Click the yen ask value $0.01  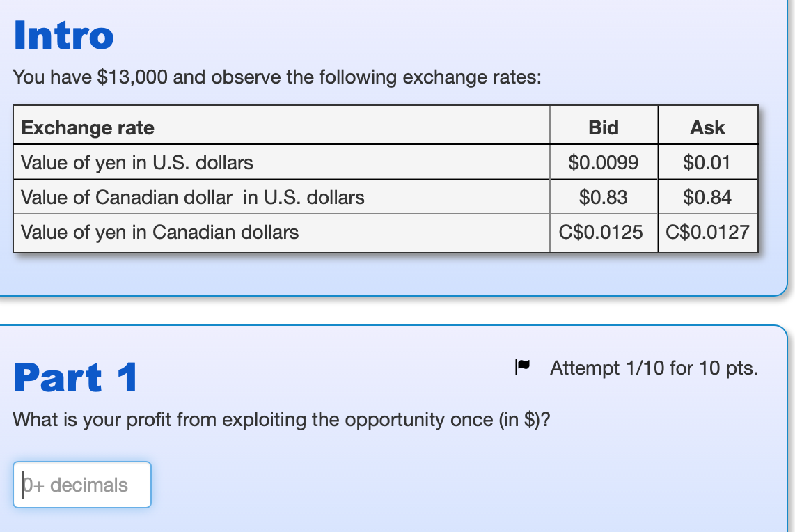708,162
